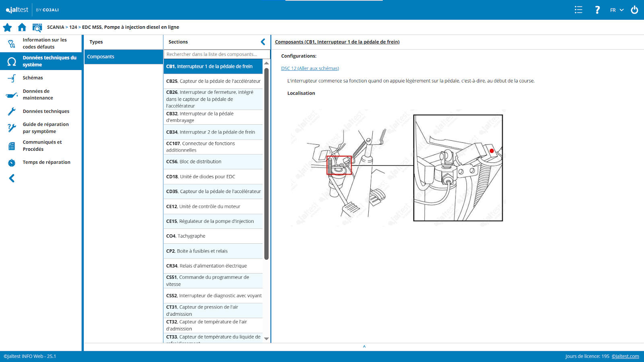This screenshot has height=362, width=644.
Task: Click the omega icon for system data
Action: point(12,61)
